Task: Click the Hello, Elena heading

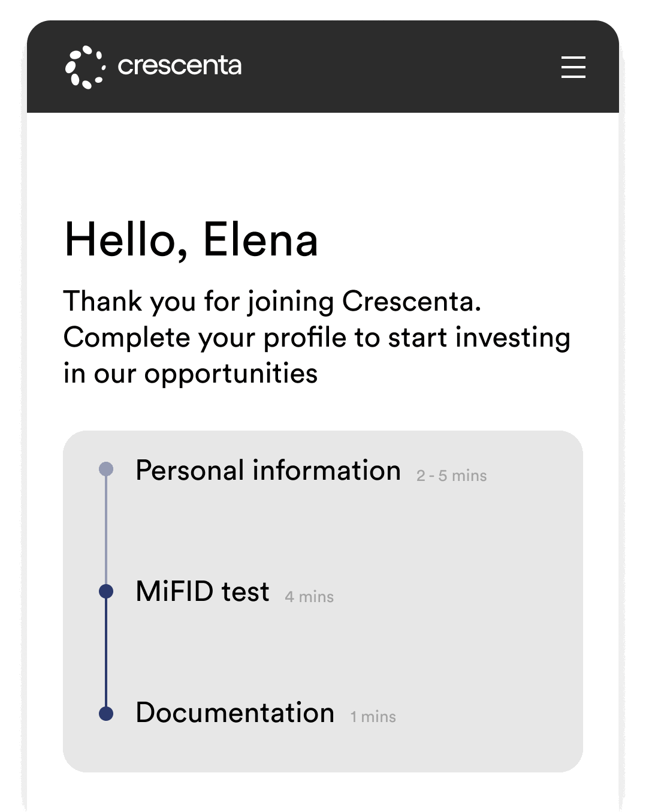Action: [x=191, y=240]
